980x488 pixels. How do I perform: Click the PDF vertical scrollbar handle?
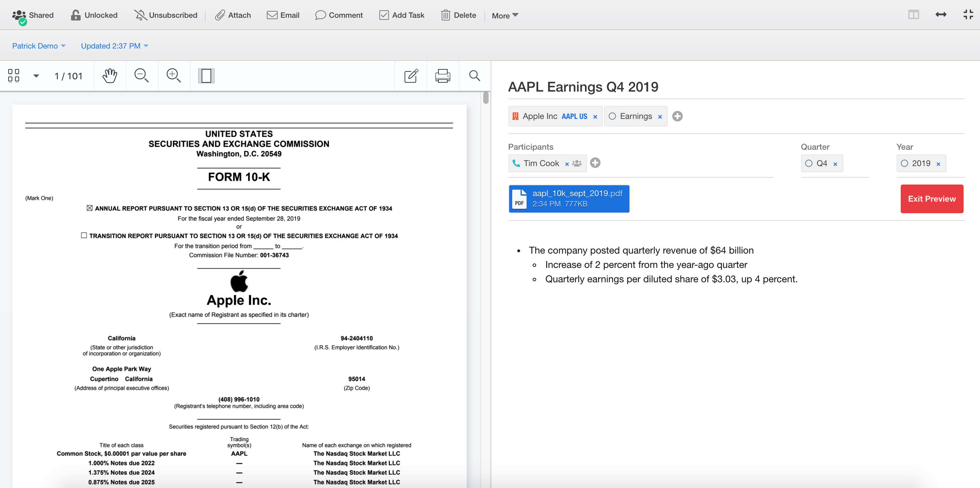point(486,98)
